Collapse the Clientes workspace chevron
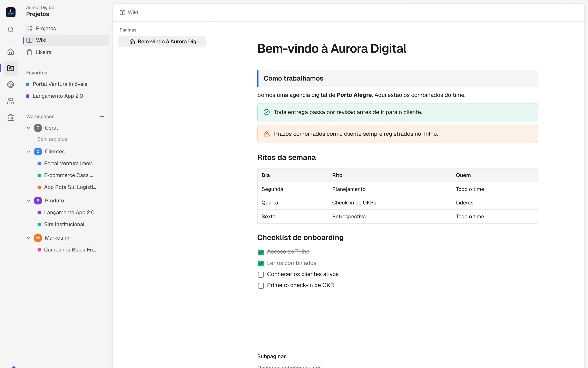 [x=29, y=152]
